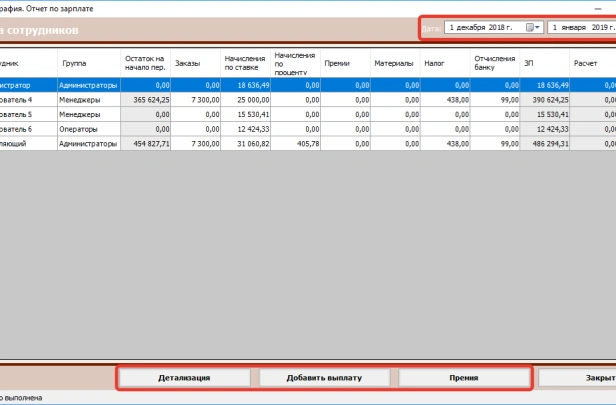Select the 'Операторы' group row

[x=88, y=129]
